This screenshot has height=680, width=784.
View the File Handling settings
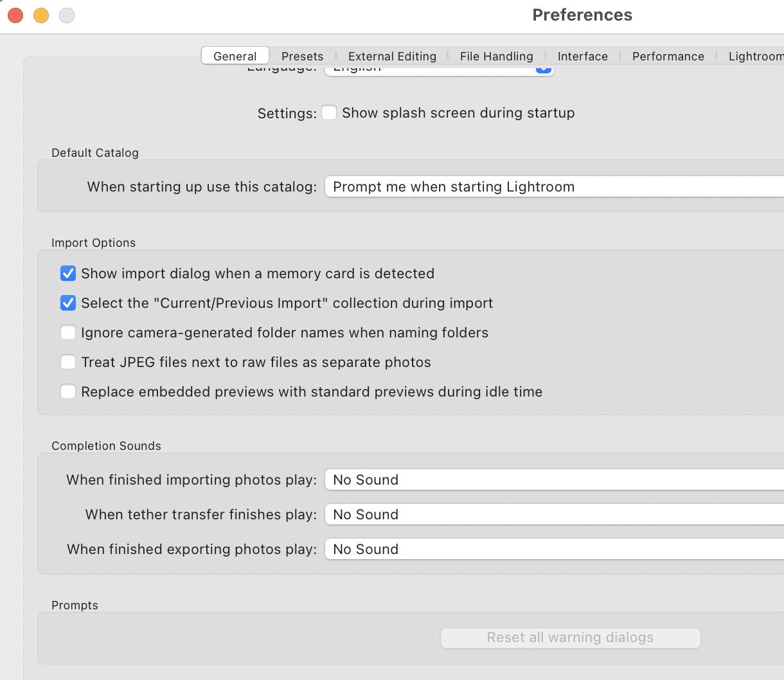pos(496,56)
